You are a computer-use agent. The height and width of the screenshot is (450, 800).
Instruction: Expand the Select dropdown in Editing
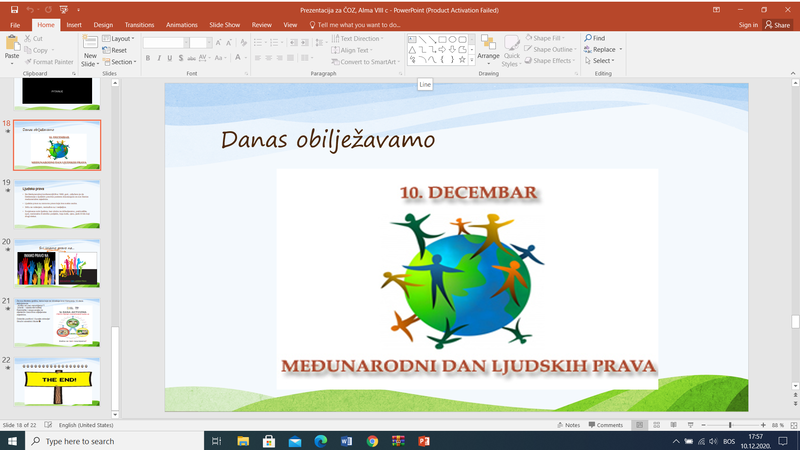[602, 61]
